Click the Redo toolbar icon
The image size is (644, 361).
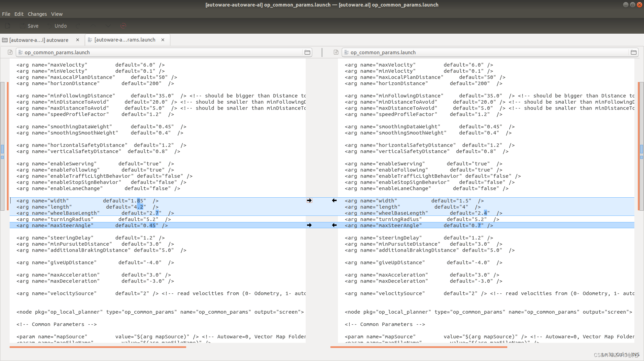(x=78, y=26)
